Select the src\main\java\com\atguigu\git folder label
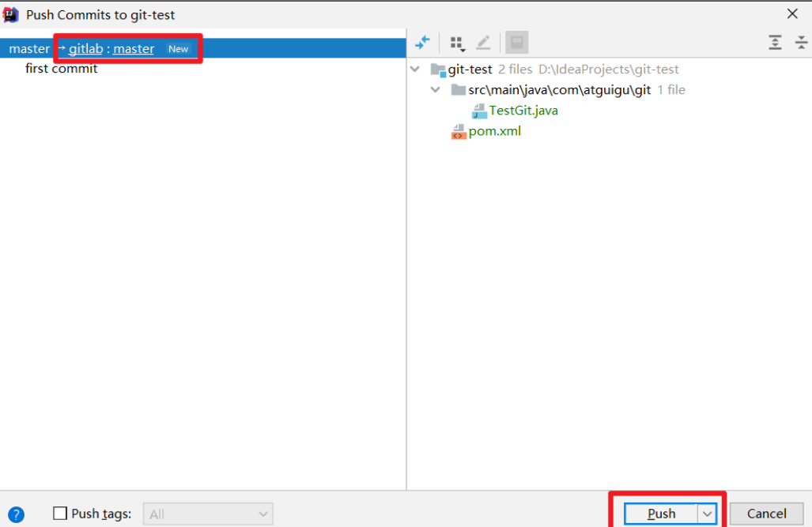Image resolution: width=812 pixels, height=527 pixels. pos(559,89)
